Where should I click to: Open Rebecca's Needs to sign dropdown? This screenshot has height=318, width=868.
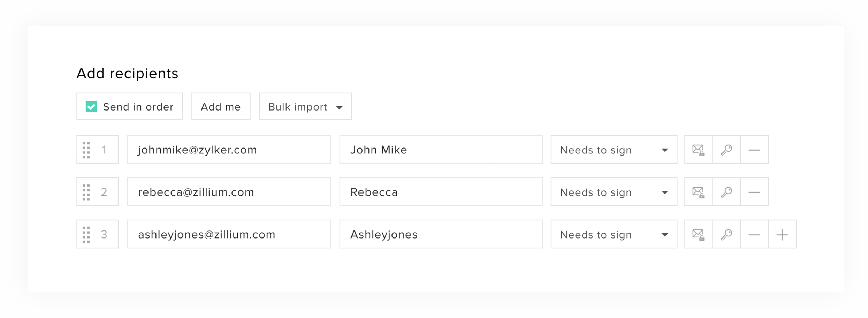click(614, 192)
